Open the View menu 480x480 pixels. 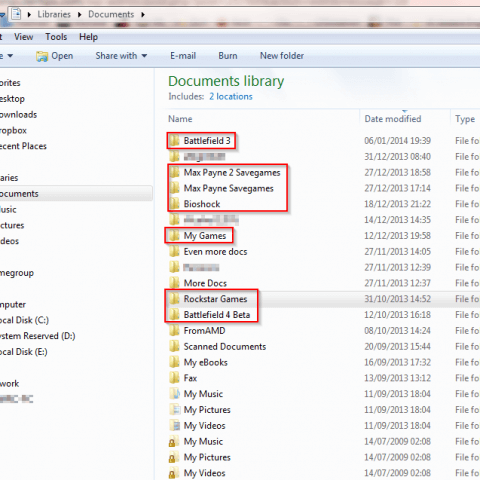(23, 37)
